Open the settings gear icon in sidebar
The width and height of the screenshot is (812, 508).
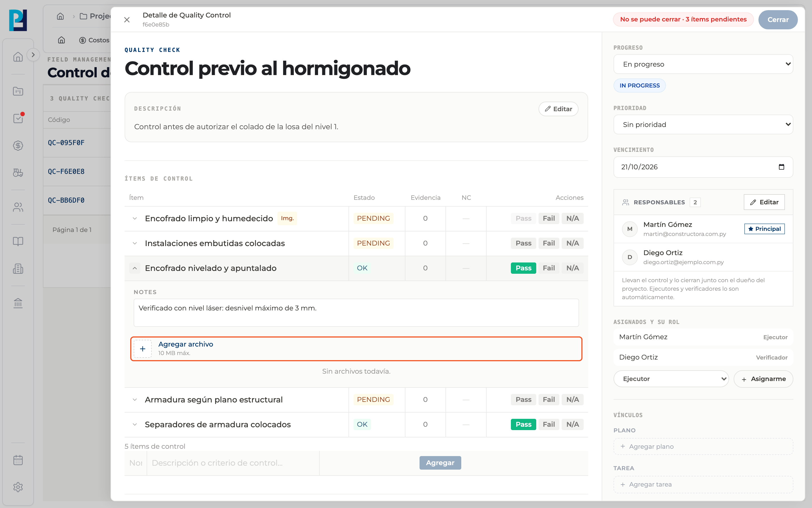[x=18, y=487]
